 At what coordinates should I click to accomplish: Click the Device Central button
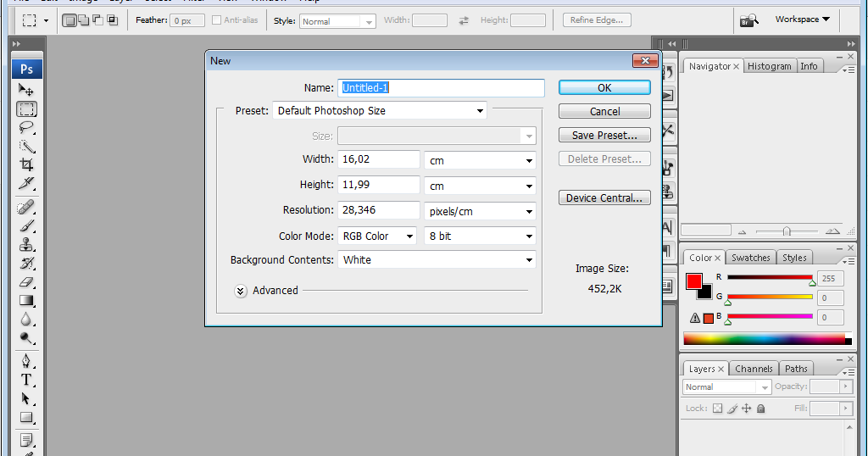click(604, 197)
